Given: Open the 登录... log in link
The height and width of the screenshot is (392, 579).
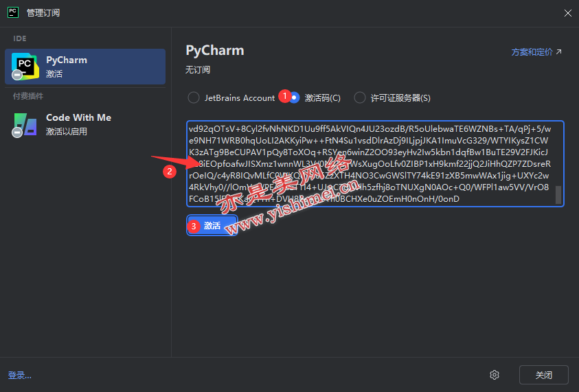Looking at the screenshot, I should [19, 375].
